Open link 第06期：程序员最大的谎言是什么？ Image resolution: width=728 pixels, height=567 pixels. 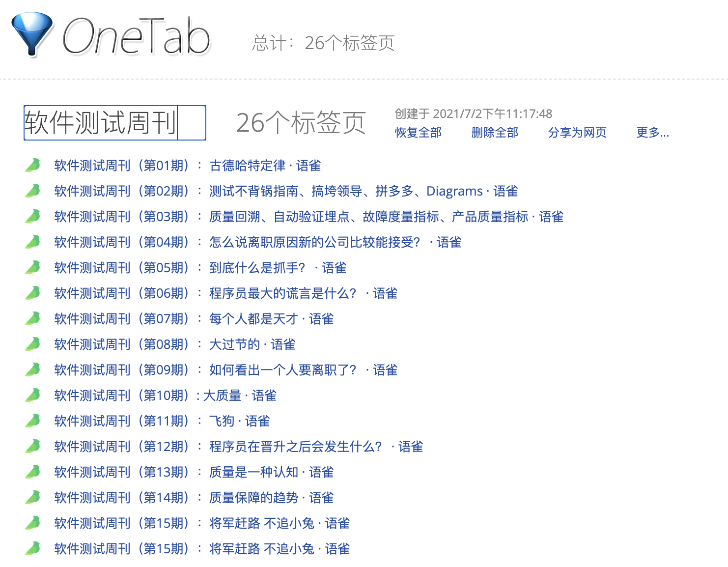[226, 293]
